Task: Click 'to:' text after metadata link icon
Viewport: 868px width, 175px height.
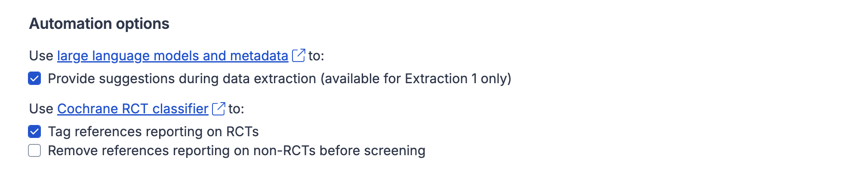Action: (x=316, y=56)
